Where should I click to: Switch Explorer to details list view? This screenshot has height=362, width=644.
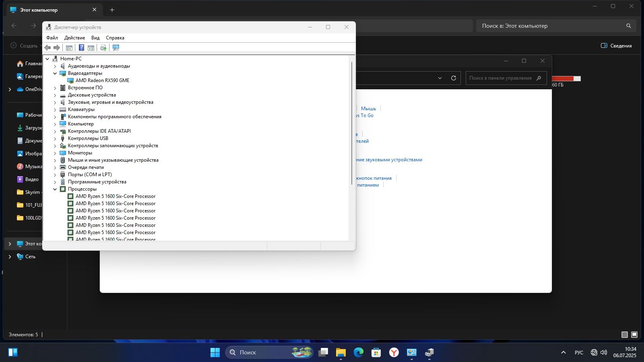tap(625, 335)
